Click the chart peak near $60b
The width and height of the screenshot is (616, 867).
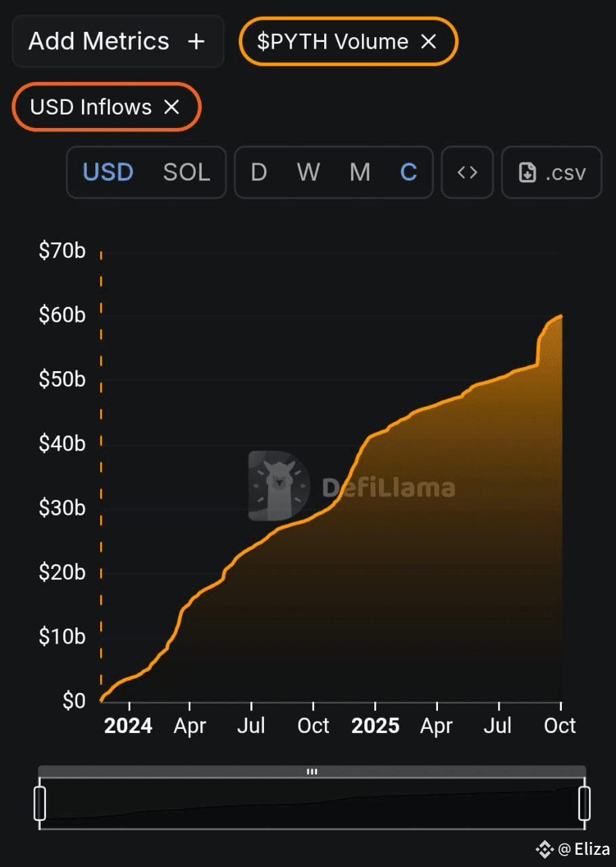click(x=561, y=316)
